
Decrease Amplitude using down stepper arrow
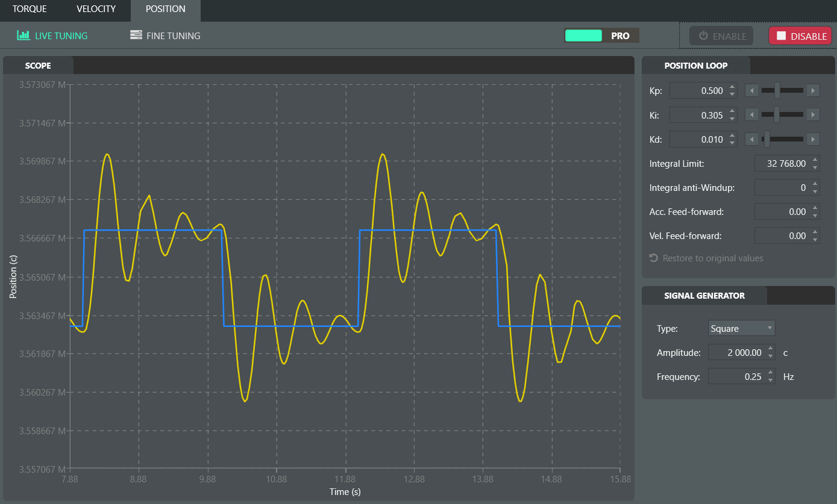[771, 356]
